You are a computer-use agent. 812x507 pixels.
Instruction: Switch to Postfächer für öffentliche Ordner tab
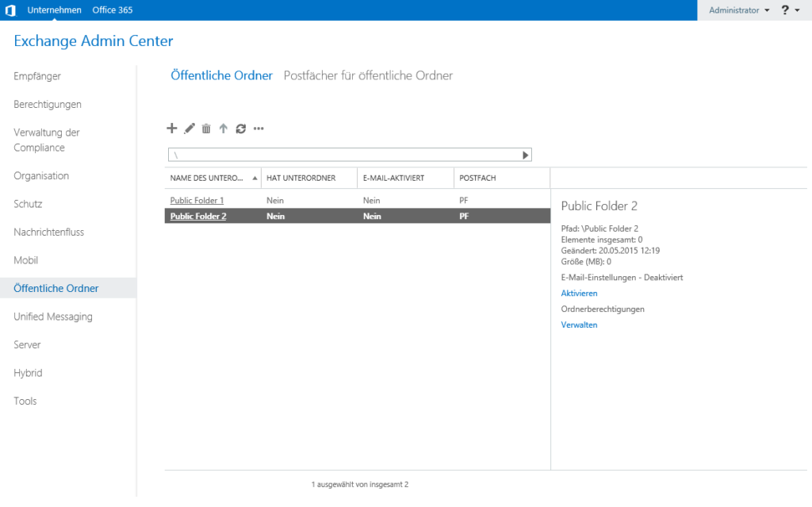click(x=368, y=75)
